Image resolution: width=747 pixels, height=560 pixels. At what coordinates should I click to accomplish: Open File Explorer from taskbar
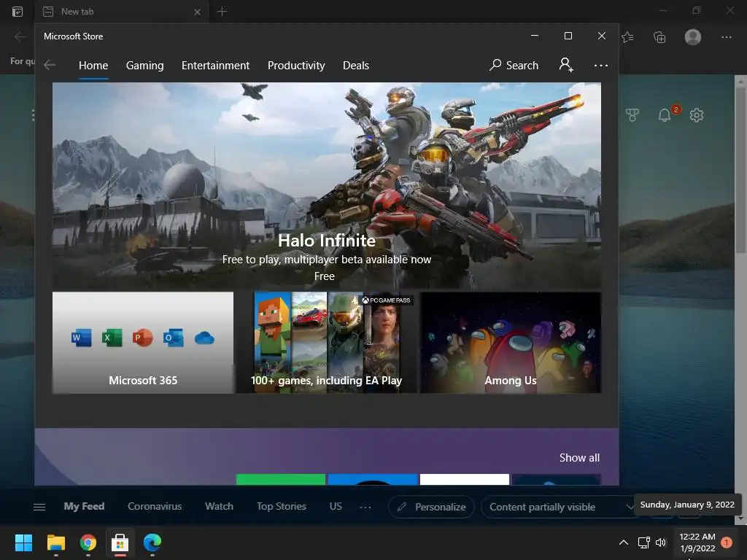(55, 542)
